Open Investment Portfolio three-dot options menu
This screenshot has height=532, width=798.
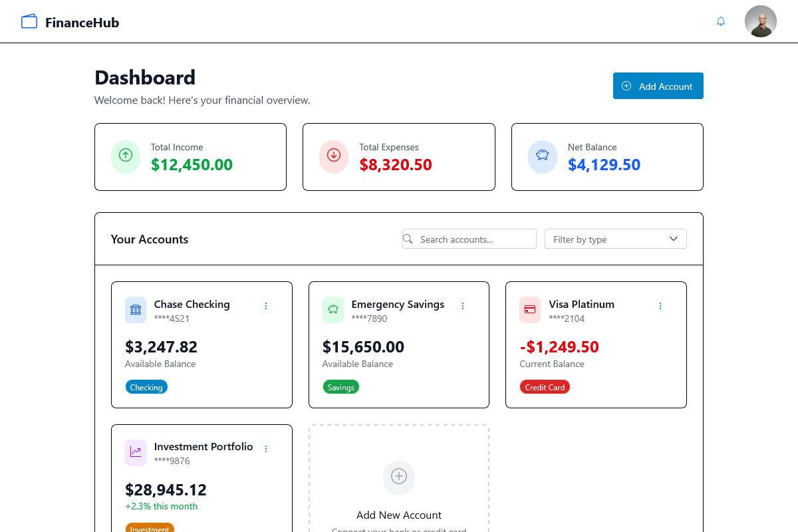coord(266,449)
